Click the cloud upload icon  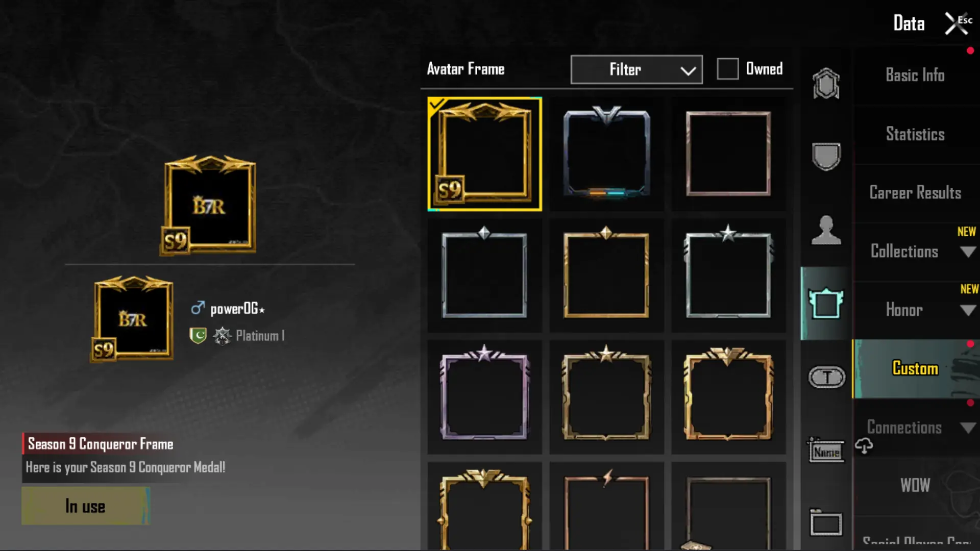[864, 446]
